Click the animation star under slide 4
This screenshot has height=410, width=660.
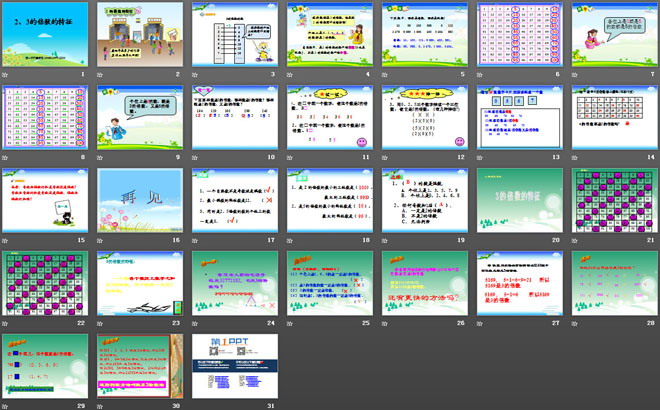click(x=290, y=75)
